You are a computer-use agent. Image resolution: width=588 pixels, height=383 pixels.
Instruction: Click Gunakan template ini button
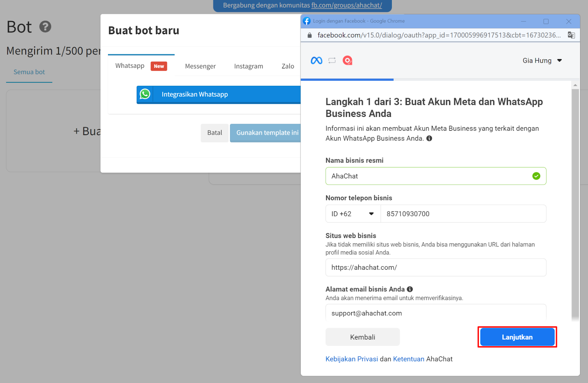click(265, 133)
